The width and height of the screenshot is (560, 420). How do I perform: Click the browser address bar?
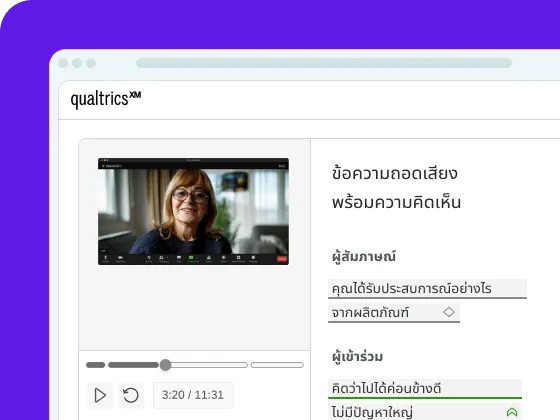click(324, 63)
